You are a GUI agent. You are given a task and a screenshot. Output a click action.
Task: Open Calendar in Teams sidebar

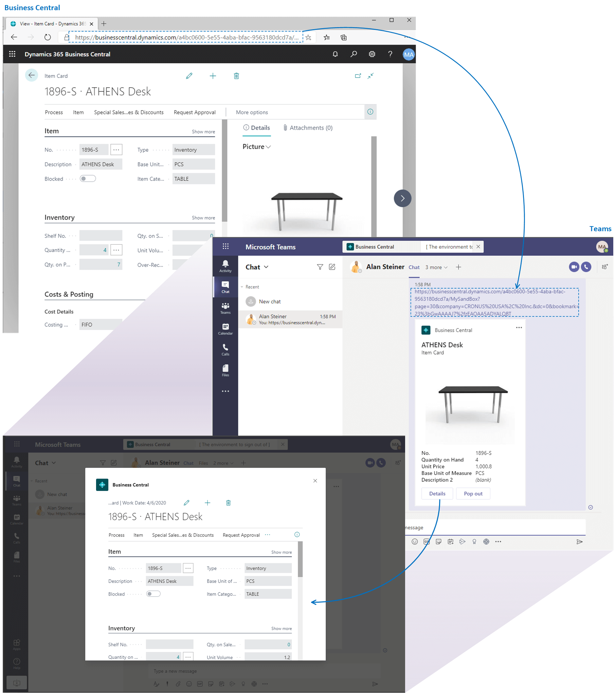point(225,329)
